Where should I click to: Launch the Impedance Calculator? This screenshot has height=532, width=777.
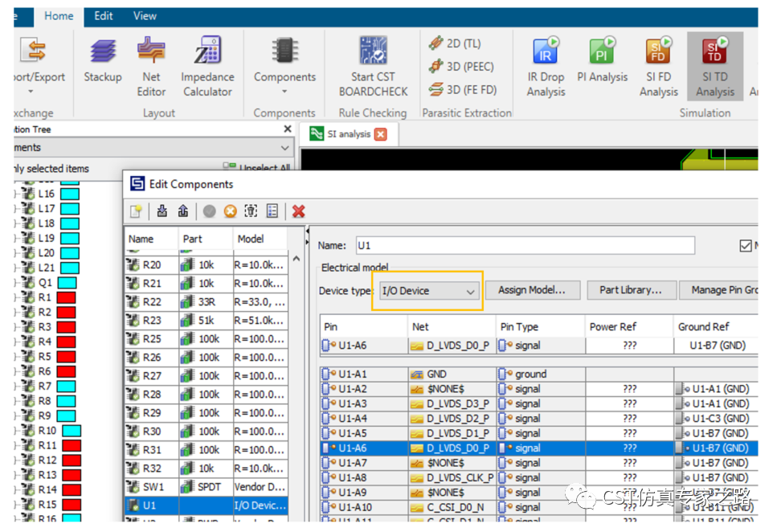tap(207, 67)
